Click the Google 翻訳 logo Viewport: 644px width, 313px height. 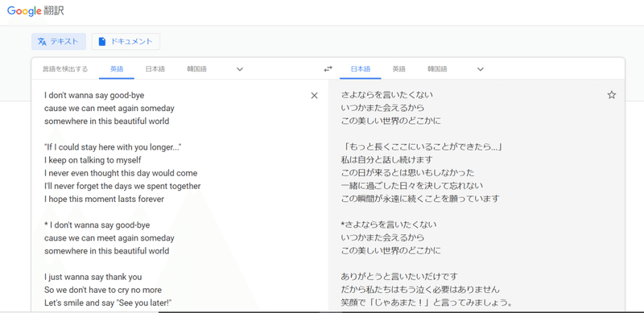coord(35,11)
